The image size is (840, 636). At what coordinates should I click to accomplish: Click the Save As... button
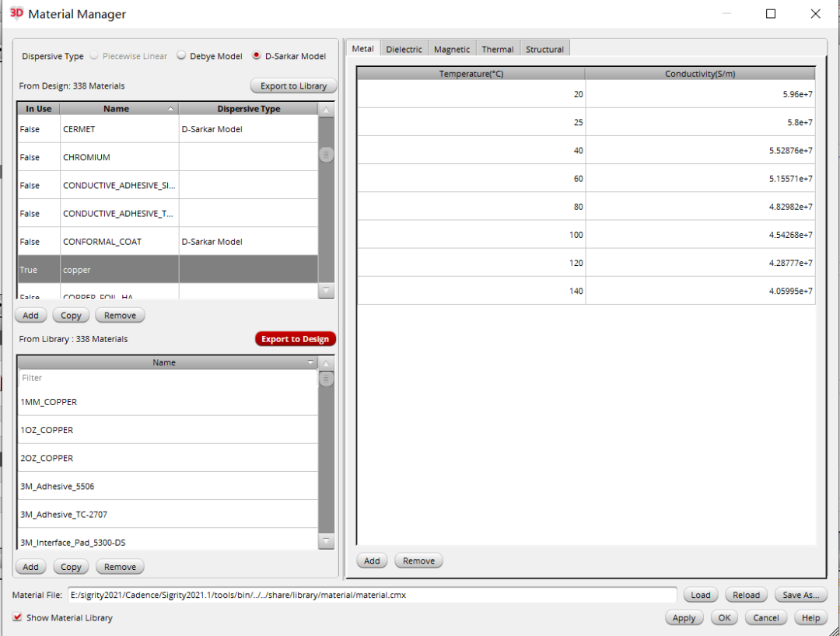(801, 595)
